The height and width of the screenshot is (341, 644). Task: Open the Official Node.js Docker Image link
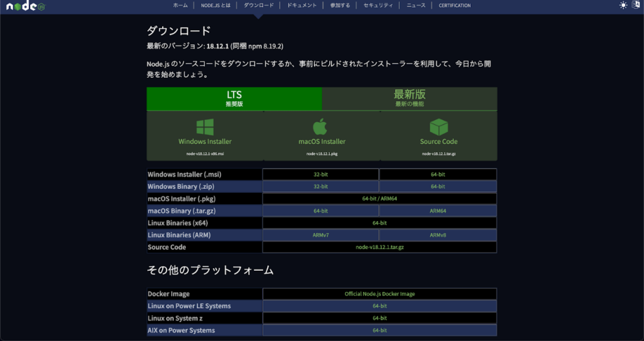pos(379,294)
